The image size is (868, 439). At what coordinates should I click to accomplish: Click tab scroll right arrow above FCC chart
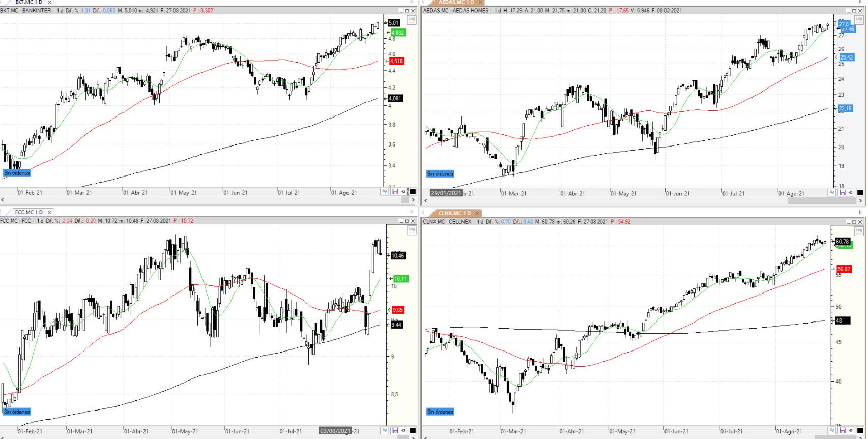[412, 212]
